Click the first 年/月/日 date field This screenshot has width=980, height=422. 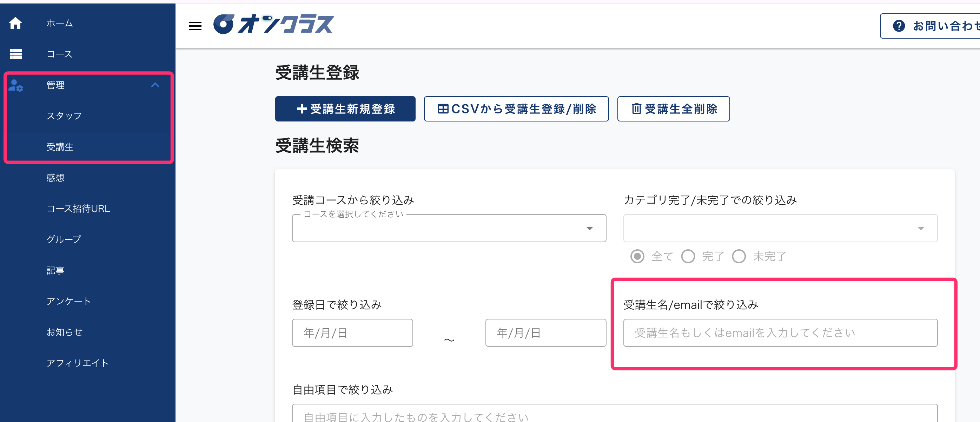(352, 332)
